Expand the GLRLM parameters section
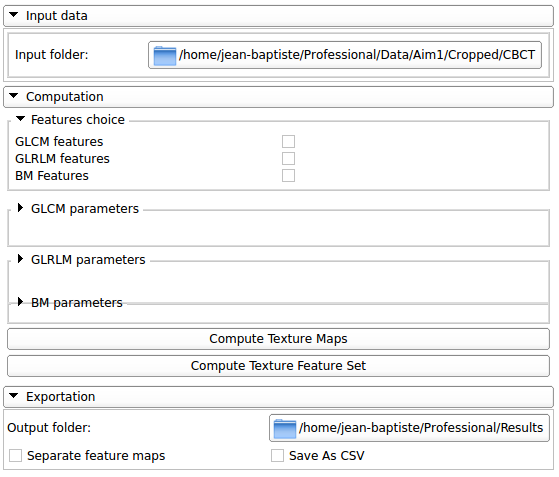 click(20, 259)
